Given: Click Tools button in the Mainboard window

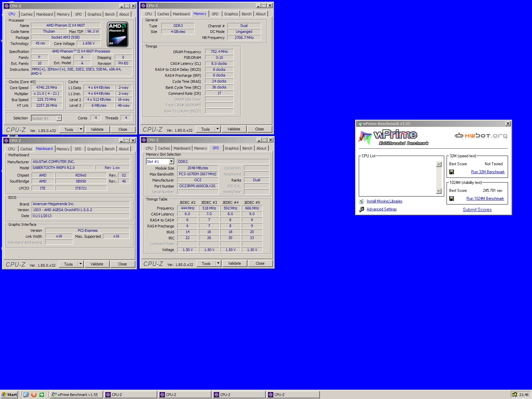Looking at the screenshot, I should [68, 264].
